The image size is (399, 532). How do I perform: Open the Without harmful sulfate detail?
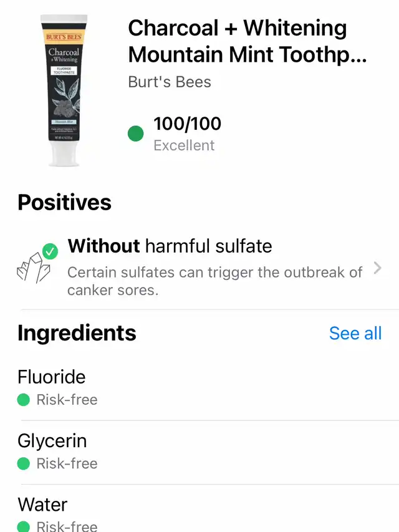point(170,246)
